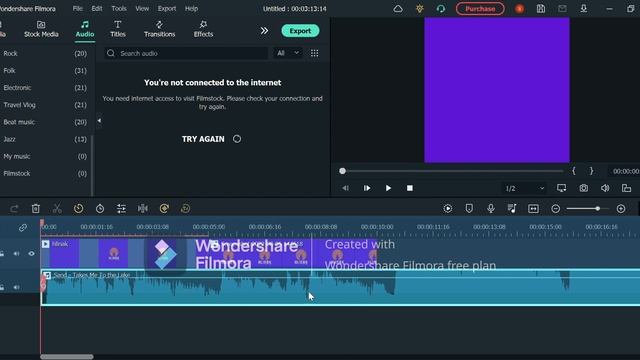Stop the preview playback
The width and height of the screenshot is (640, 360).
[x=410, y=188]
